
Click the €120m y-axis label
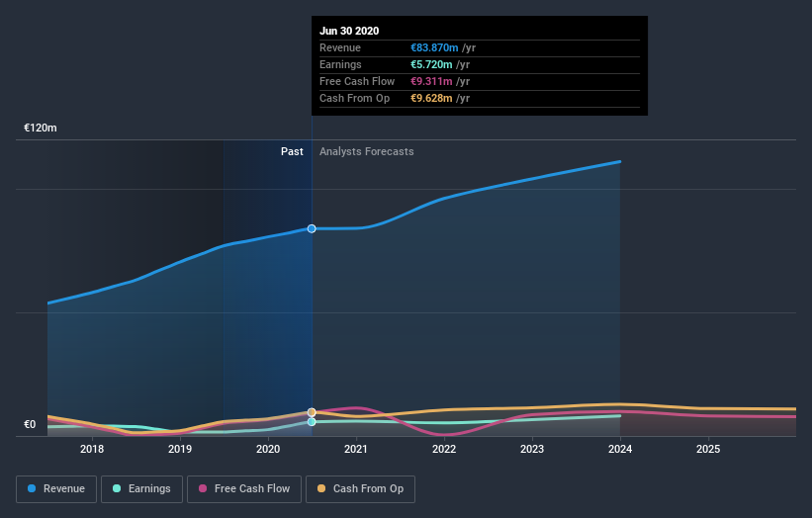tap(41, 128)
